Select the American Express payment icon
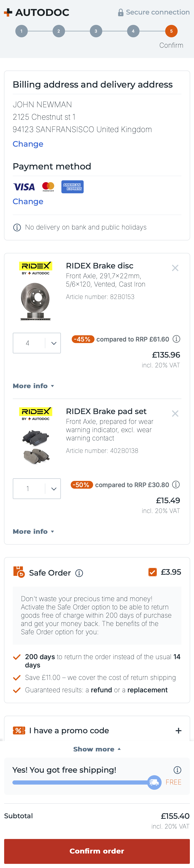This screenshot has height=868, width=194. 72,187
